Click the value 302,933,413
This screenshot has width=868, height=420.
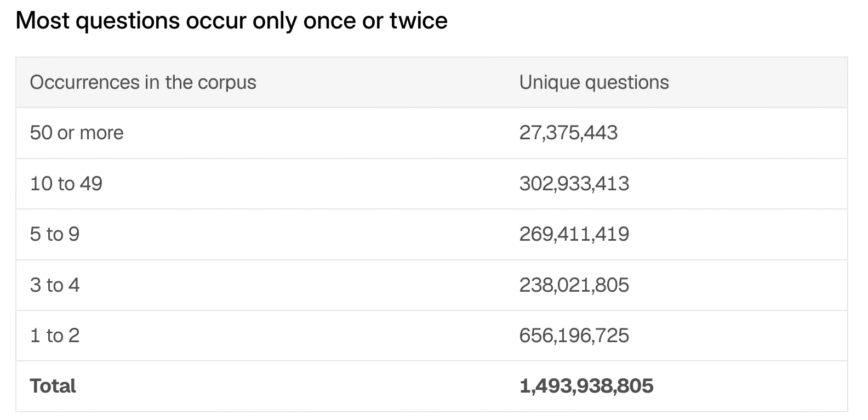tap(574, 184)
